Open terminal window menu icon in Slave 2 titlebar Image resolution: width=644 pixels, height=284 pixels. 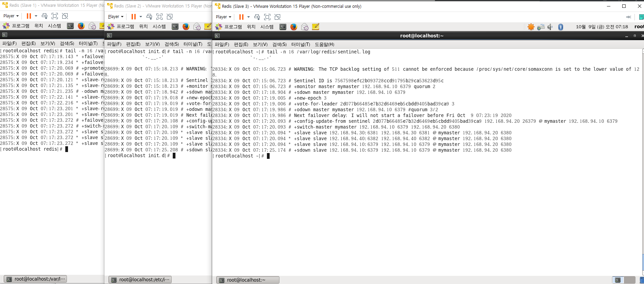109,35
